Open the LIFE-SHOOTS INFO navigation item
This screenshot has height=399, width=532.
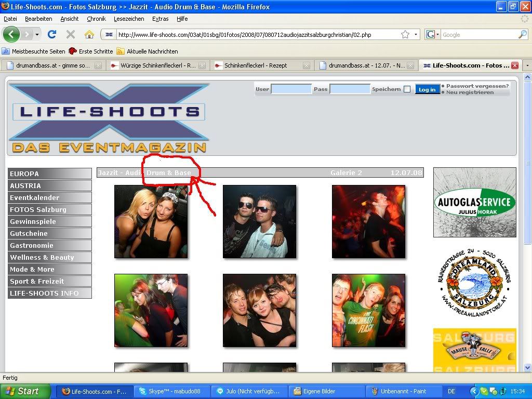click(x=49, y=293)
